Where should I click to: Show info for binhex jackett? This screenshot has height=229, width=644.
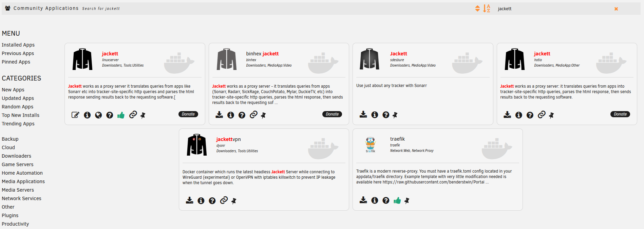(231, 115)
